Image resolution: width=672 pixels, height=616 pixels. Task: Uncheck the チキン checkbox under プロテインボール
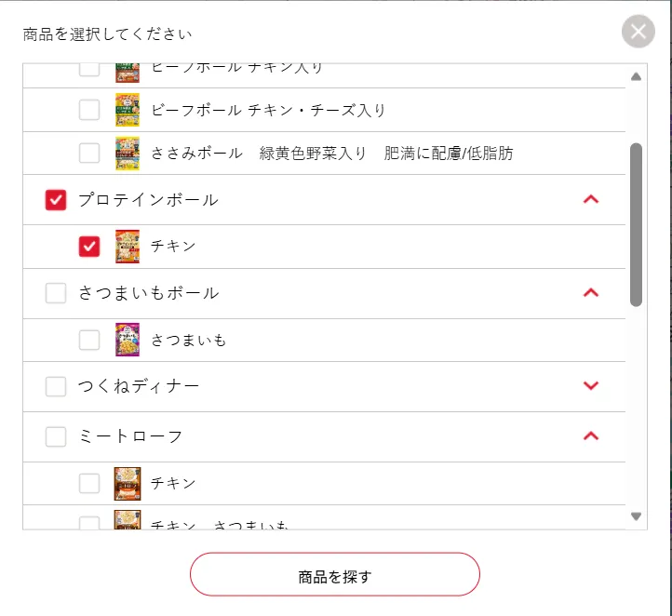click(89, 247)
